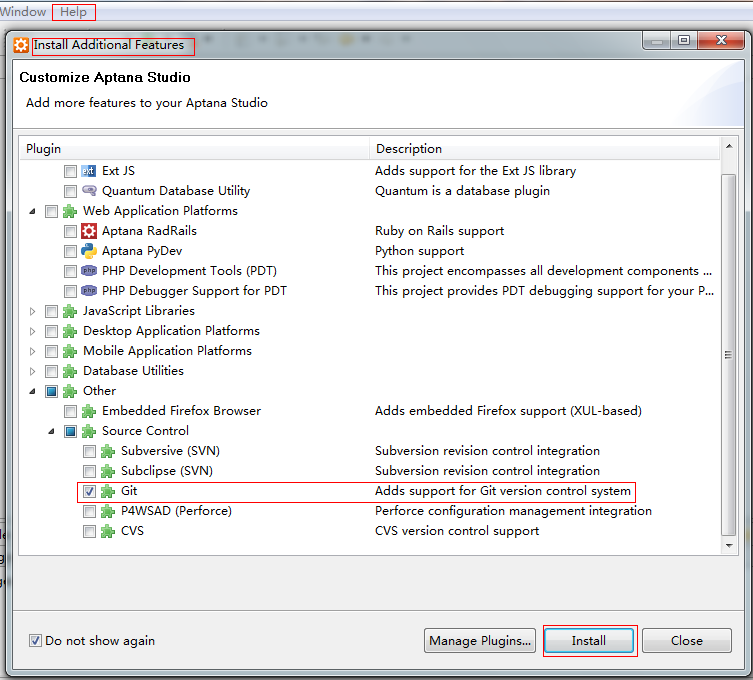This screenshot has height=680, width=753.
Task: Click the PHP Development Tools icon
Action: pos(89,271)
